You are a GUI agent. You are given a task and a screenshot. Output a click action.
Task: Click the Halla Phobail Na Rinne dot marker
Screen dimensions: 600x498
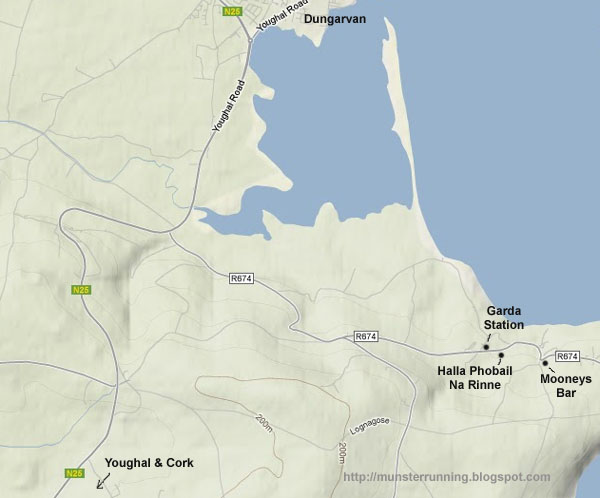(501, 355)
